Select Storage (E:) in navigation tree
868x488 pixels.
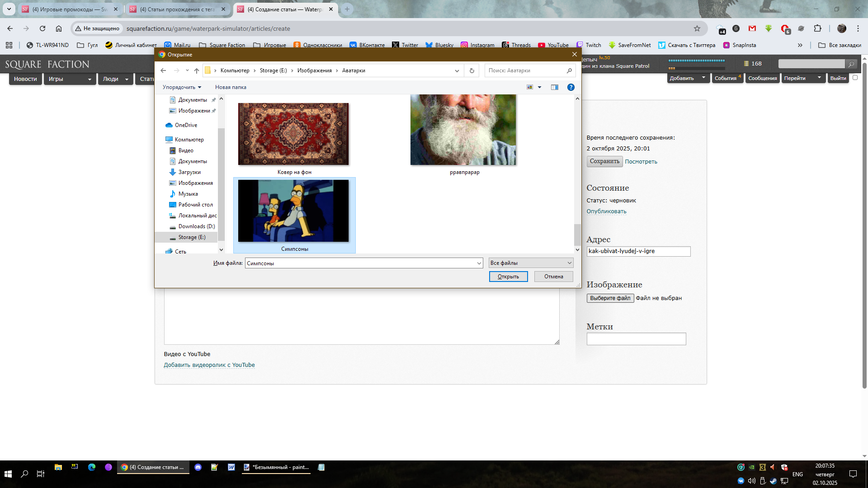192,237
